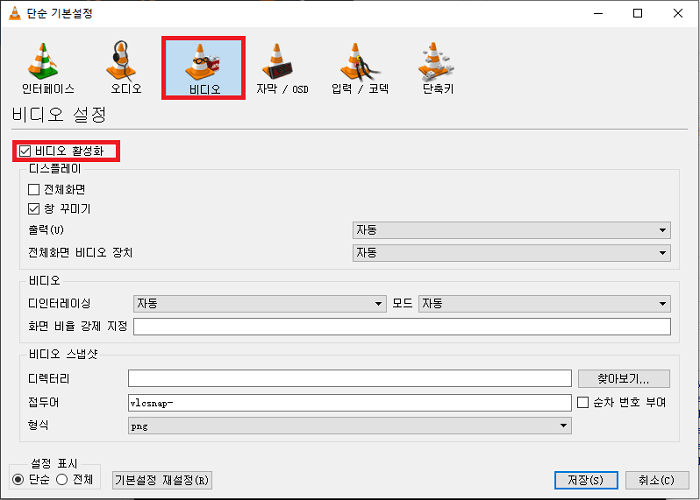Expand the 디인터레이싱 dropdown
The width and height of the screenshot is (700, 500).
(x=260, y=304)
